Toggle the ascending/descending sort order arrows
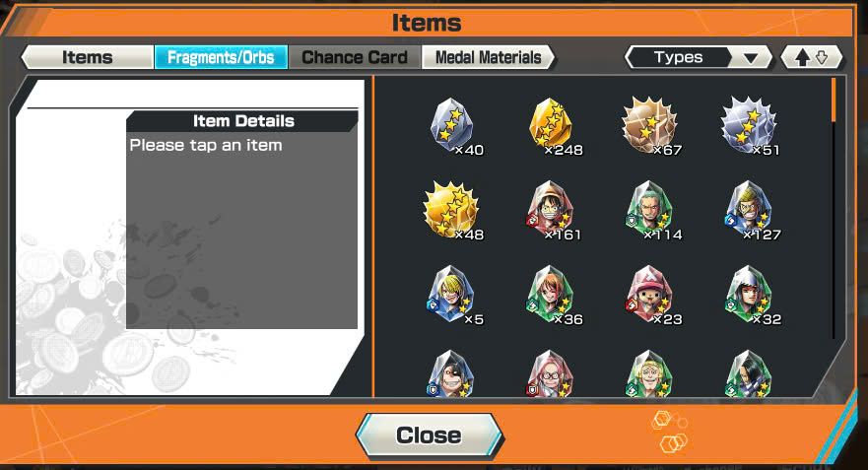 [x=812, y=57]
